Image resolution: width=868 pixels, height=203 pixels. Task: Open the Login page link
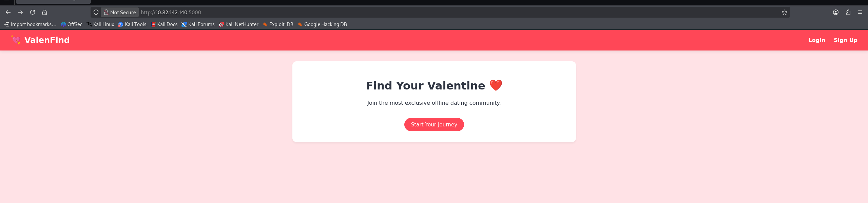[816, 40]
